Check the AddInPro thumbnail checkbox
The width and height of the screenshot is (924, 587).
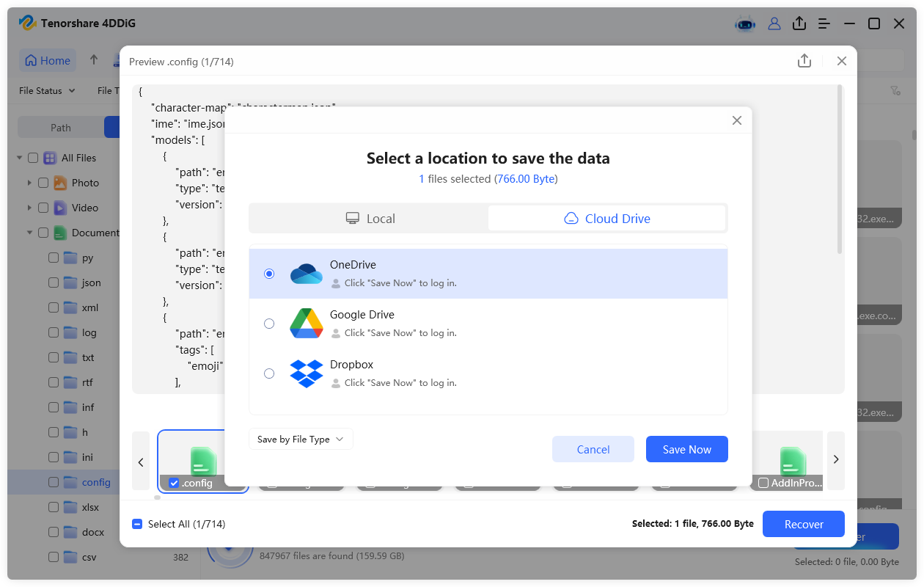point(763,483)
